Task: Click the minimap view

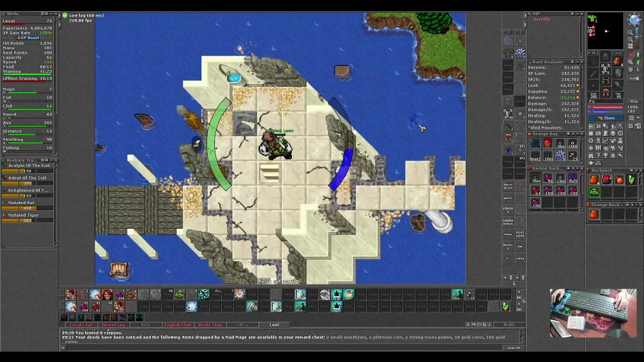Action: 606,31
